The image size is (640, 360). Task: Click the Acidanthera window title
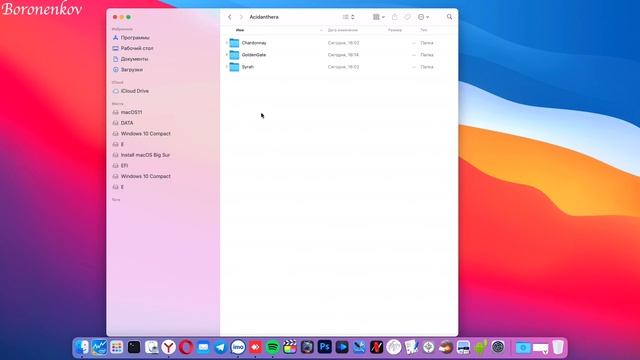coord(264,17)
